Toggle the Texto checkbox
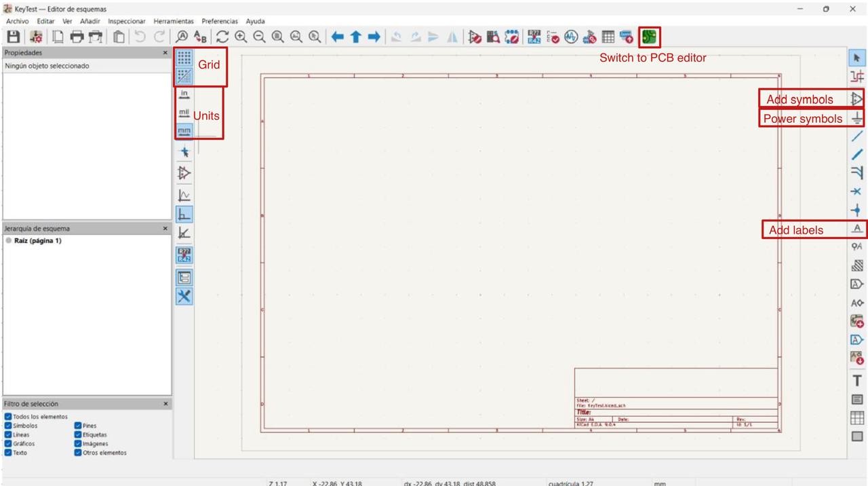Screen dimensions: 868x486 tap(7, 452)
